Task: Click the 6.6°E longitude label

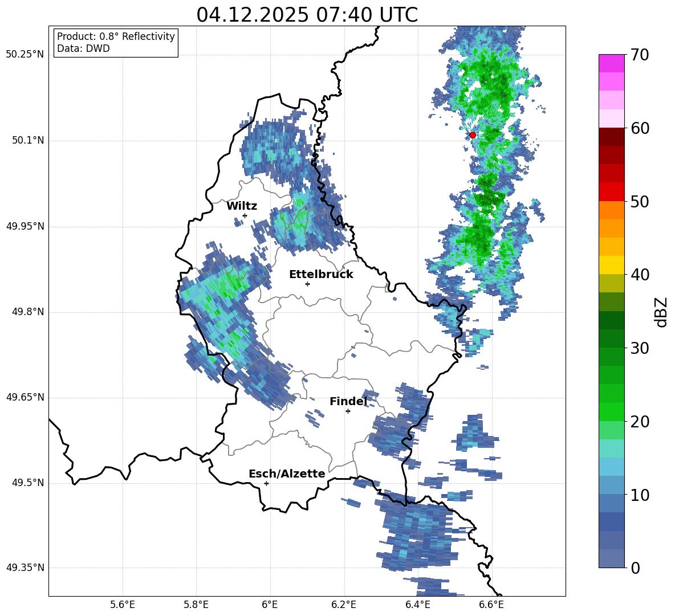Action: pos(491,605)
